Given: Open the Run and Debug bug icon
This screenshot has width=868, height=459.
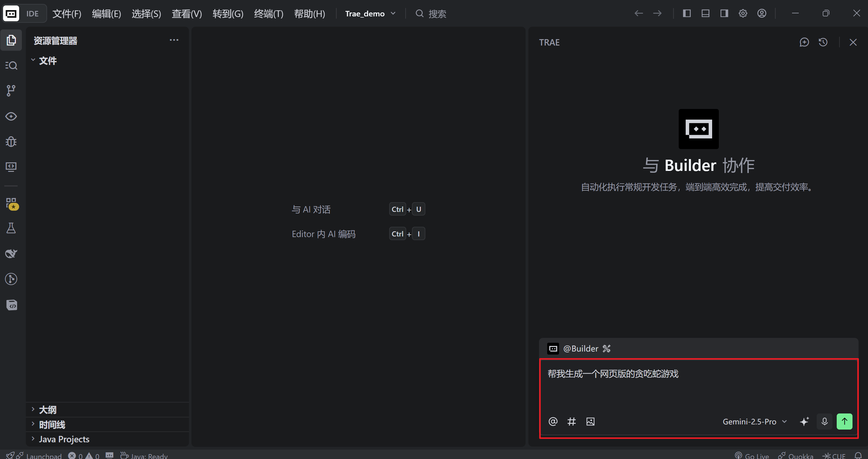Looking at the screenshot, I should pos(11,141).
